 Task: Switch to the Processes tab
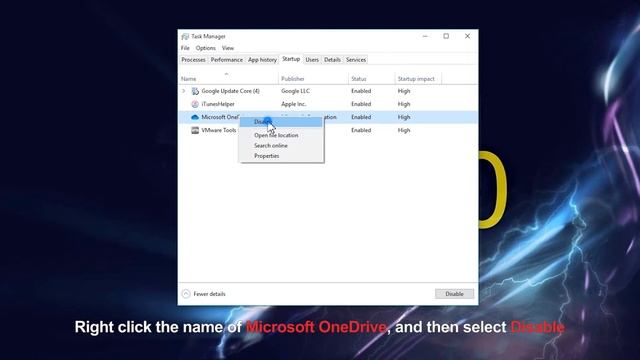coord(193,60)
